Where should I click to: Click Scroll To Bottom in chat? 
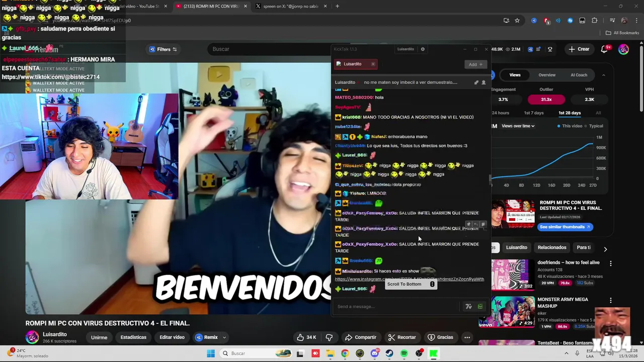tap(411, 284)
